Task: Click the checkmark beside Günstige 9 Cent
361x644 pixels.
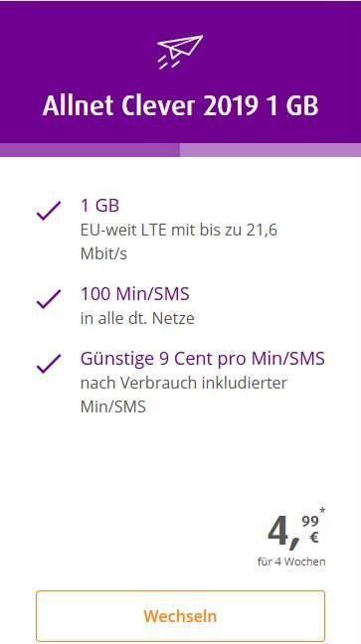Action: pyautogui.click(x=49, y=364)
